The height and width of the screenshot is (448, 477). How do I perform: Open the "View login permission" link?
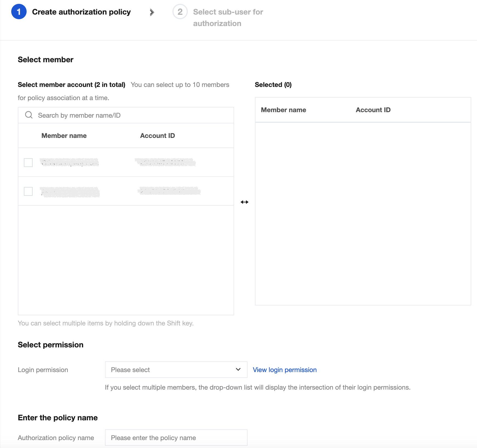click(x=285, y=370)
